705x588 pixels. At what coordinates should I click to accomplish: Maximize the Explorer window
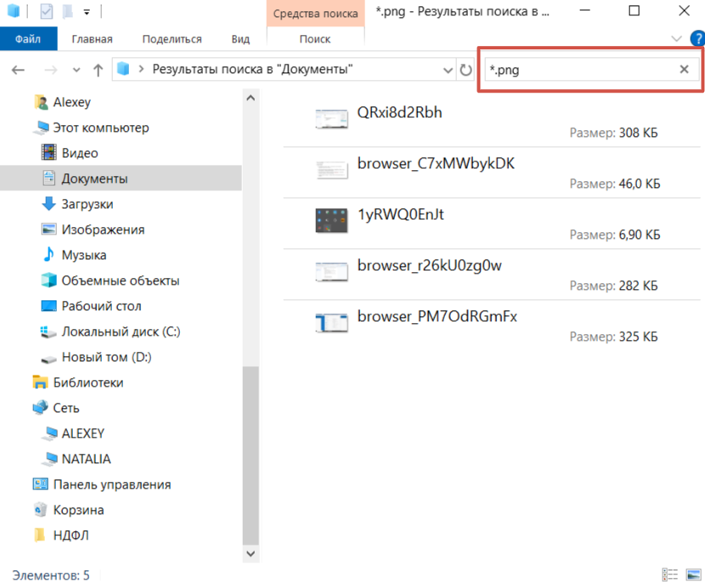click(634, 10)
